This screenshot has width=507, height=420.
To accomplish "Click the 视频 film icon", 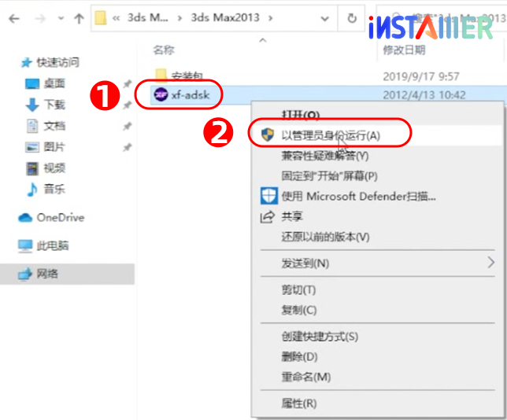I will (32, 168).
